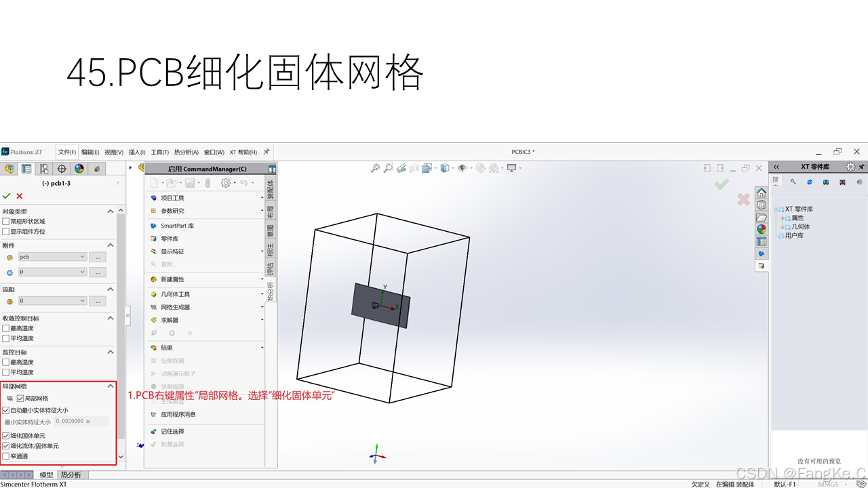Toggle the 显示组件方位 checkbox
Screen dimensions: 868x488
point(6,232)
